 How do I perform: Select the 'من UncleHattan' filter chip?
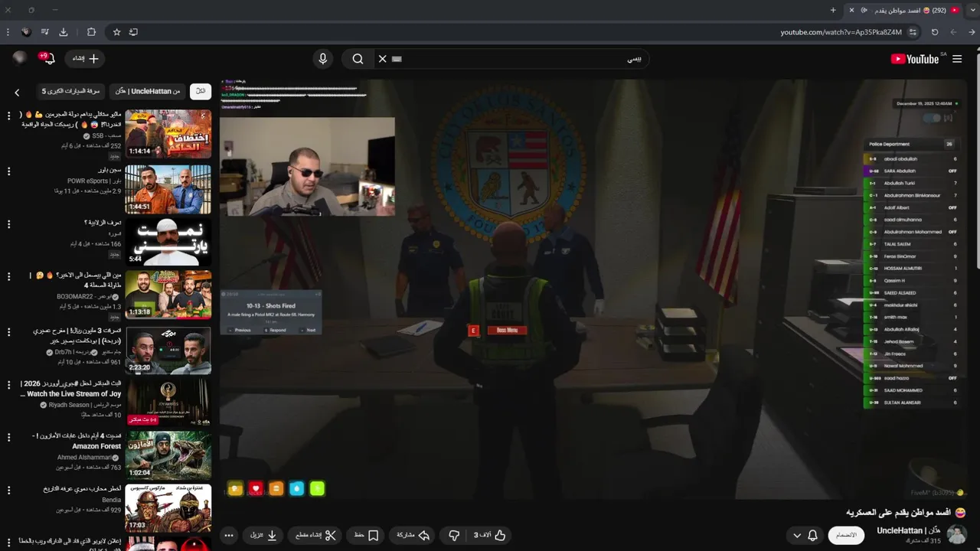(x=148, y=91)
